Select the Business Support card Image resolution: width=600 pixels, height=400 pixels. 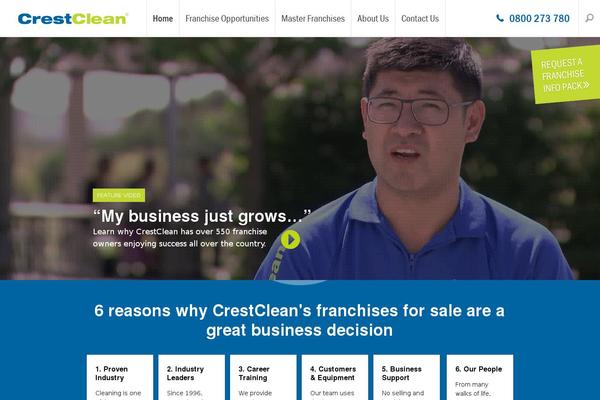pos(407,377)
